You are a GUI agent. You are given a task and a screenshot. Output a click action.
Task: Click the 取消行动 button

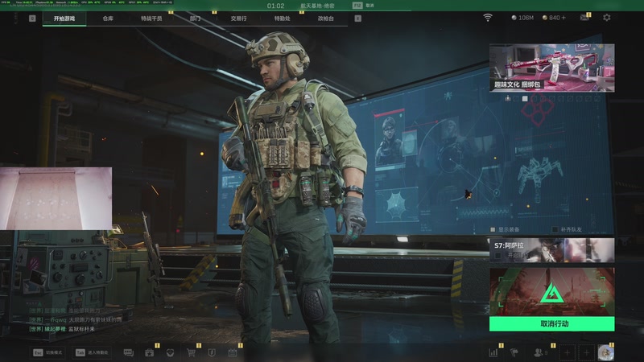[552, 324]
